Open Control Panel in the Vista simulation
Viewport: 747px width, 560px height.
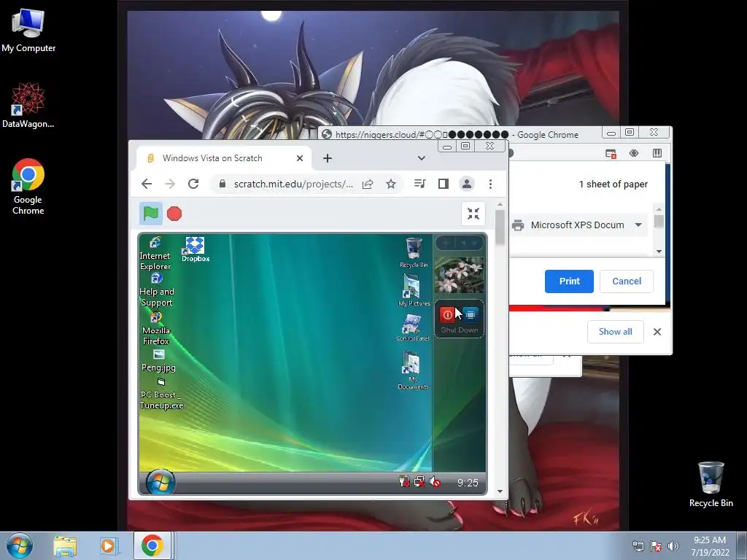(x=413, y=327)
